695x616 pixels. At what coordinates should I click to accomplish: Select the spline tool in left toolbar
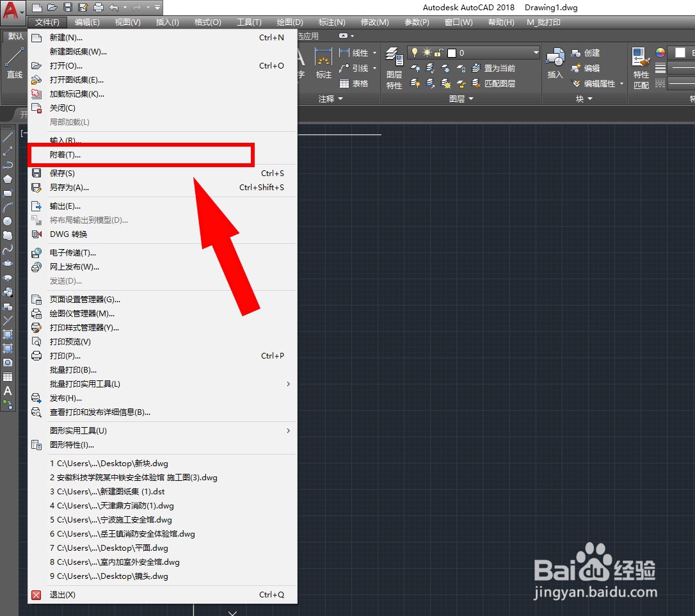pos(8,250)
